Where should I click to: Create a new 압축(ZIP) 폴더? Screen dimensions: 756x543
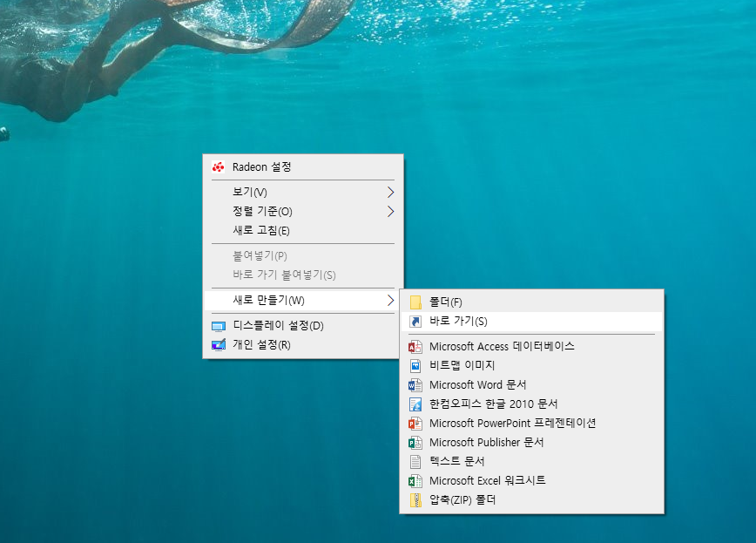click(x=532, y=500)
